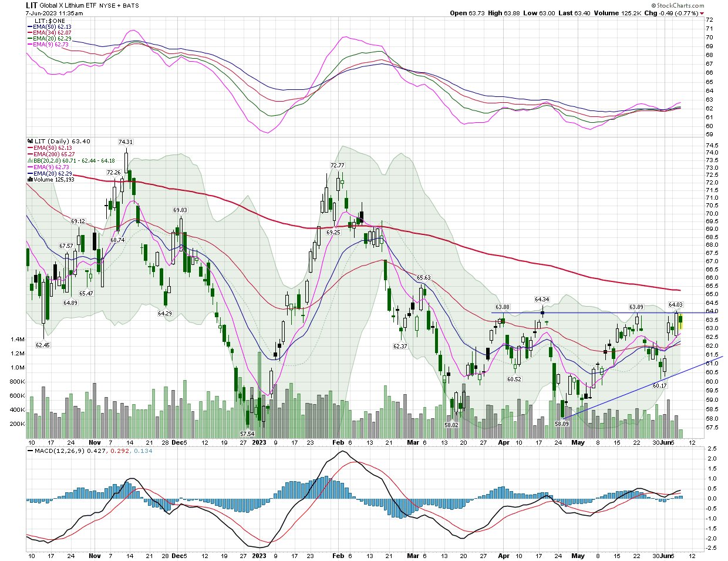Click the 58.09 April low callout
Screen dimensions: 728x561
click(x=562, y=424)
